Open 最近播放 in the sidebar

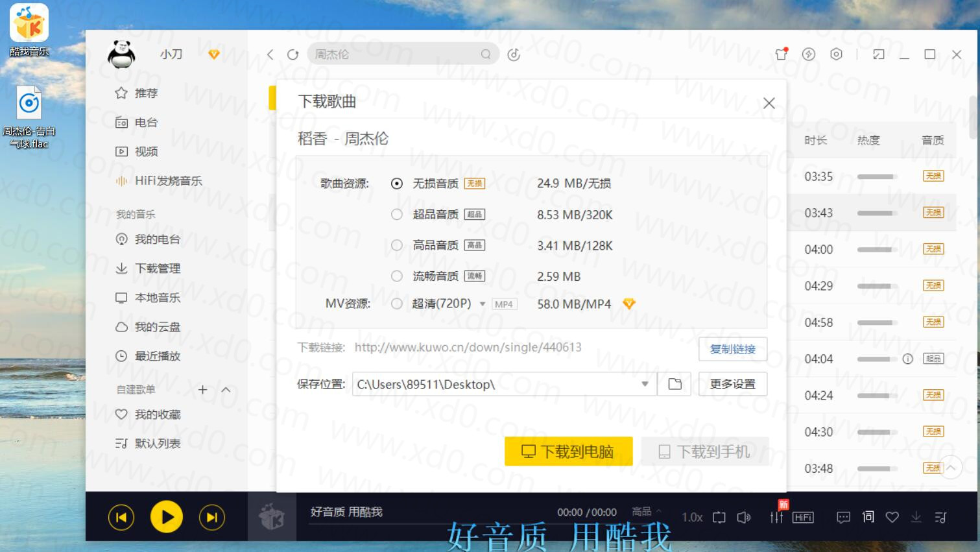[147, 356]
